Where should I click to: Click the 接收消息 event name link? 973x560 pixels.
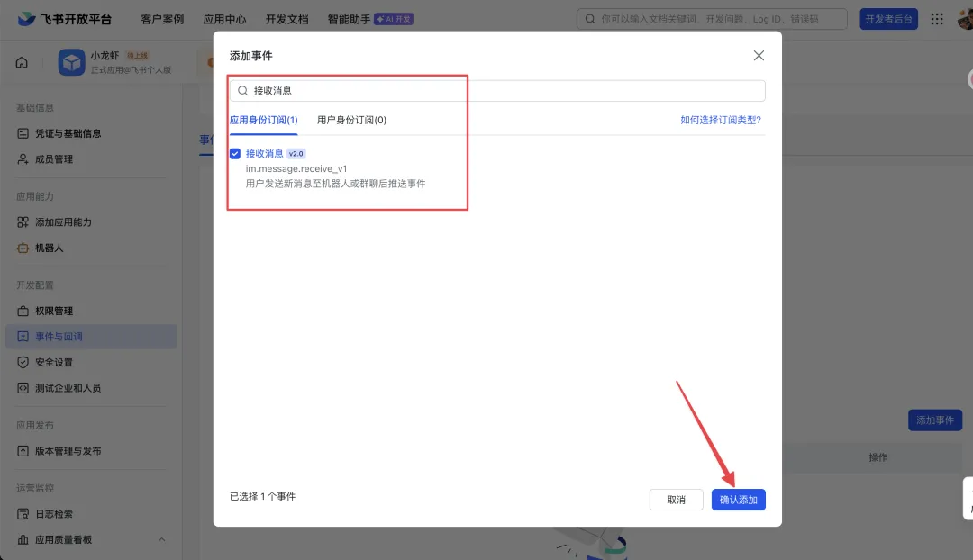pos(264,154)
